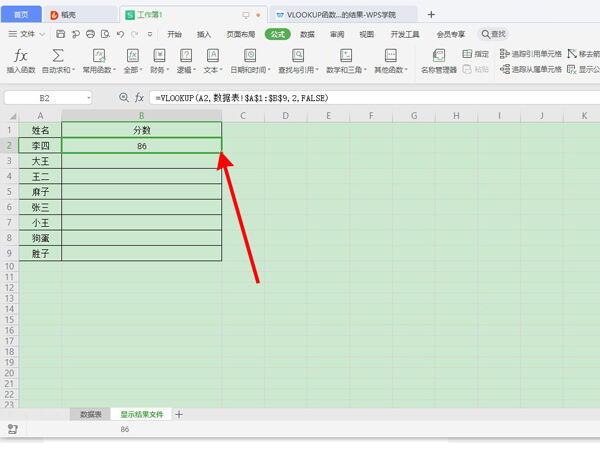Click the Redo arrow

coord(135,34)
